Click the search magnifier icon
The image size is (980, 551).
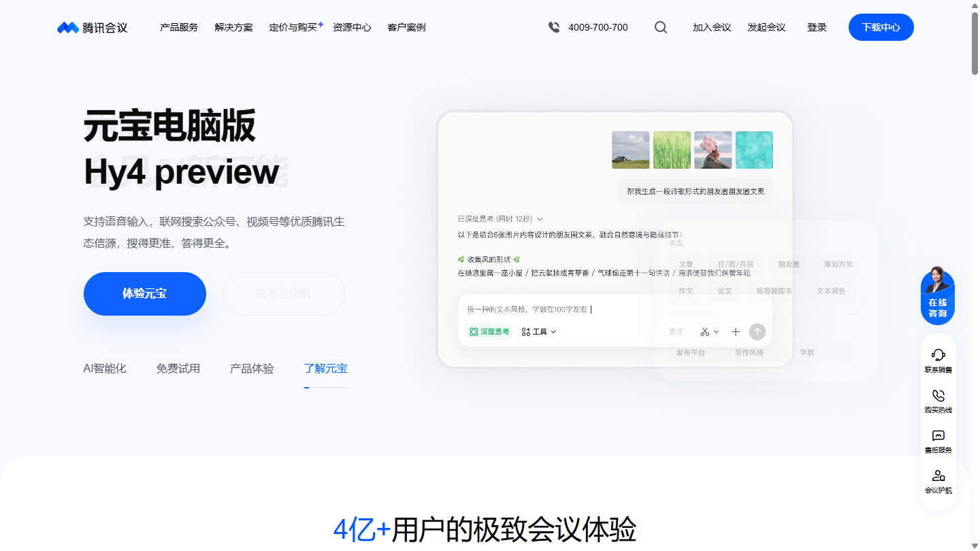[x=661, y=27]
